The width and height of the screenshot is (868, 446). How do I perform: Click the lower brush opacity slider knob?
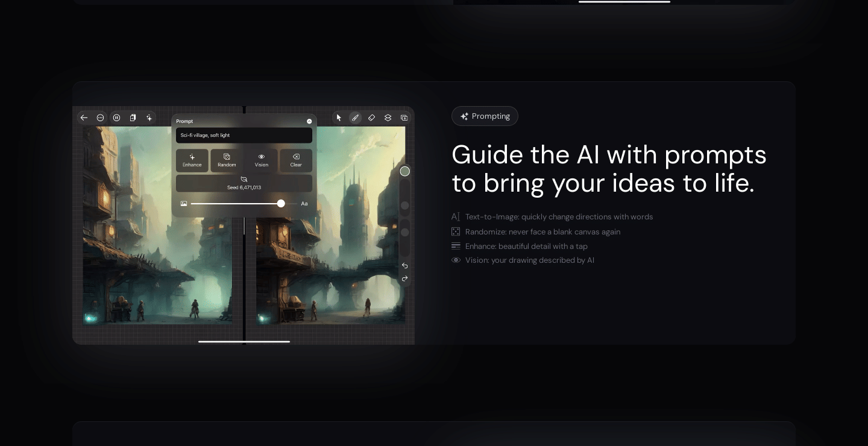405,232
